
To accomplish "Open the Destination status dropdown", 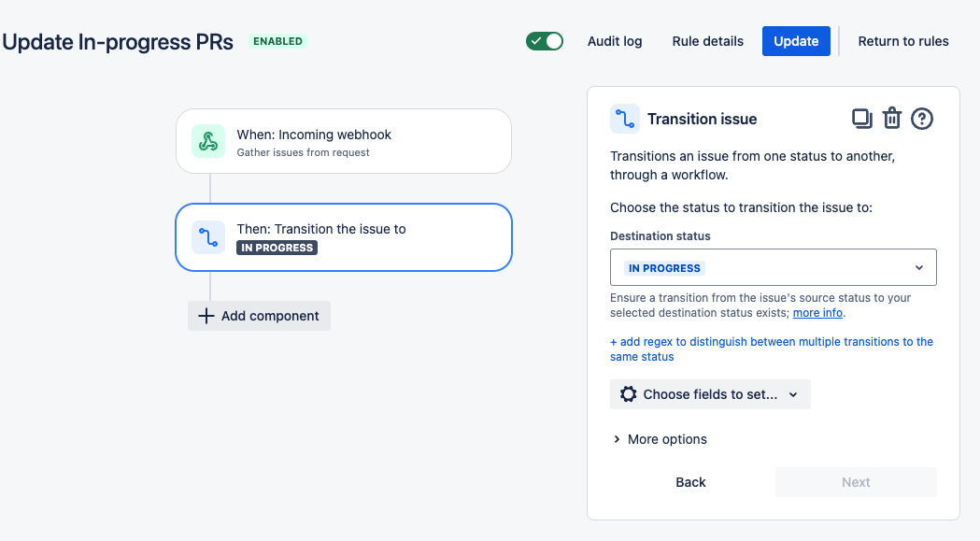I will (x=773, y=267).
